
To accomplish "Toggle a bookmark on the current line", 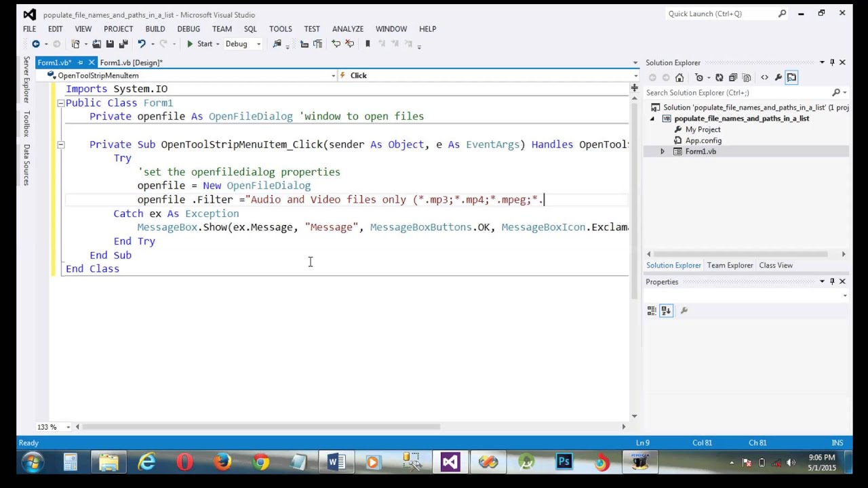I will coord(368,44).
